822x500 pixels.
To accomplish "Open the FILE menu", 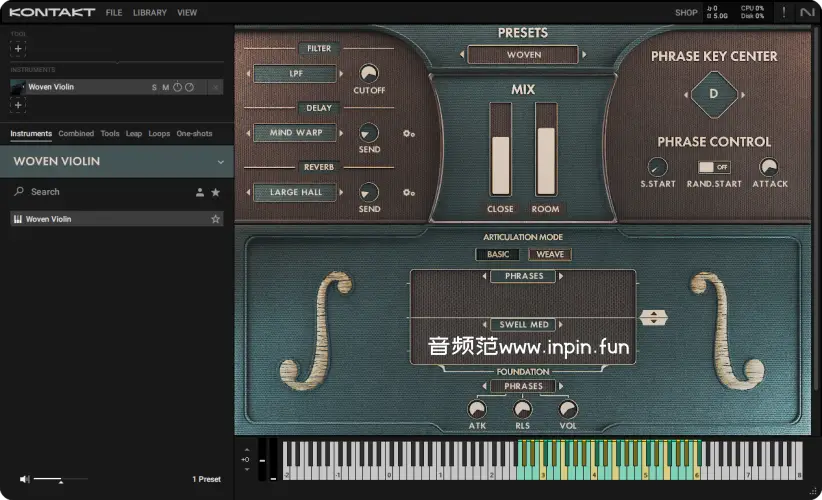I will tap(114, 13).
